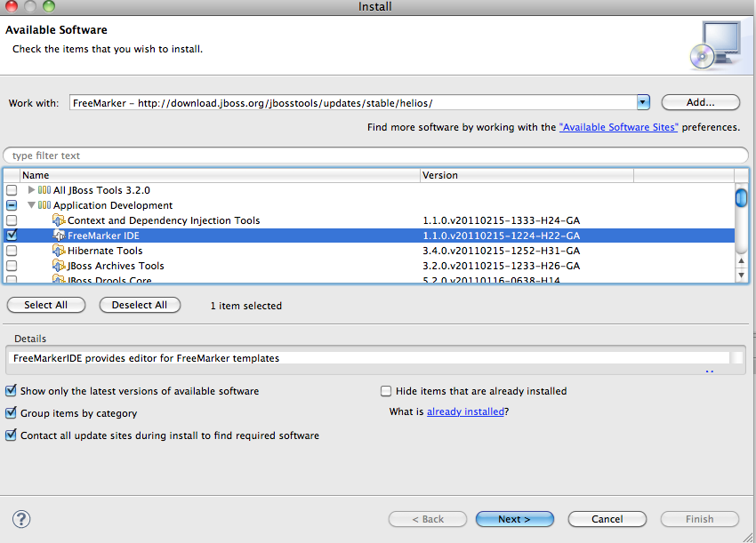The image size is (756, 543).
Task: Click the Application Development category icon
Action: click(x=44, y=205)
